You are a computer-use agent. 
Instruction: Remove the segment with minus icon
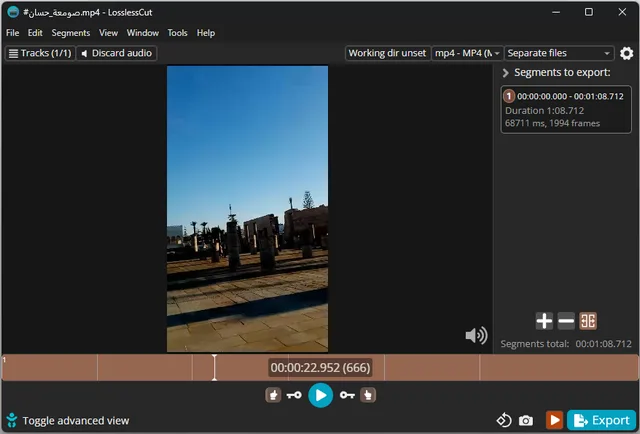566,321
